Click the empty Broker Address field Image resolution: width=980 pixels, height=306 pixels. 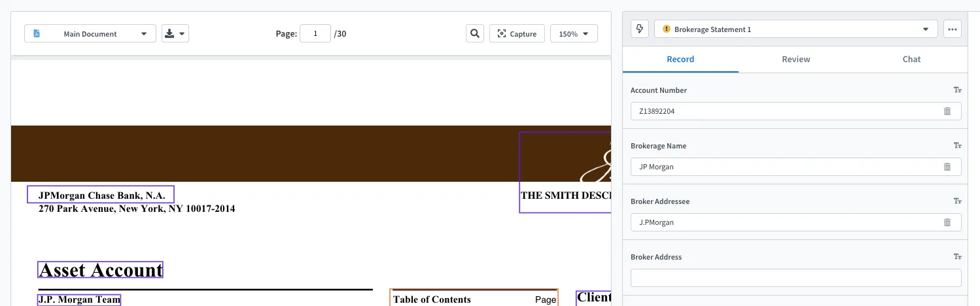coord(796,278)
